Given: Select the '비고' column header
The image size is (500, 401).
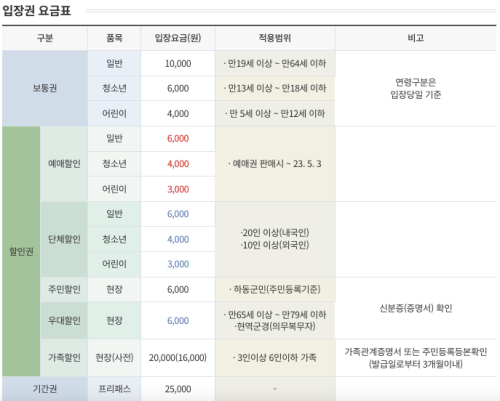Looking at the screenshot, I should point(416,38).
